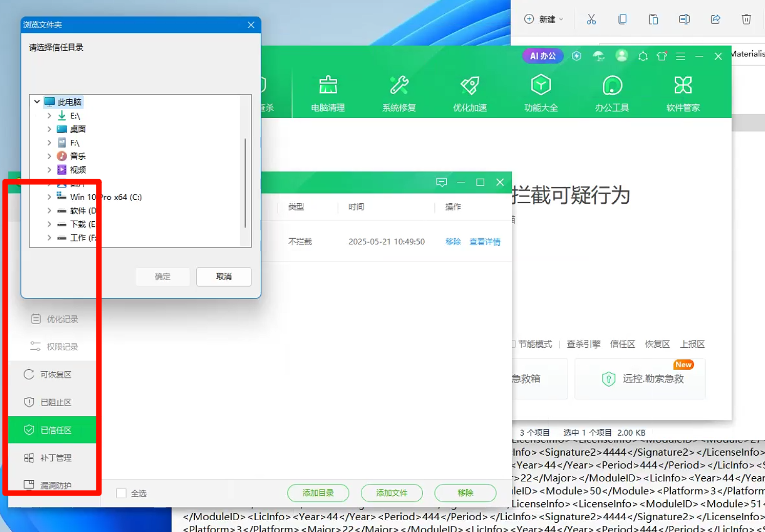Viewport: 765px width, 532px height.
Task: Open the 优化加速 tool
Action: [470, 94]
